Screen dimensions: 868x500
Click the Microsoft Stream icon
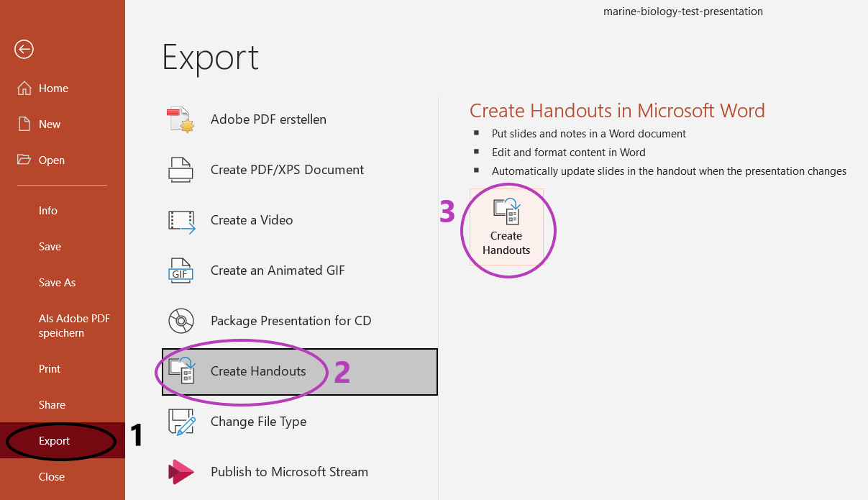[x=181, y=472]
